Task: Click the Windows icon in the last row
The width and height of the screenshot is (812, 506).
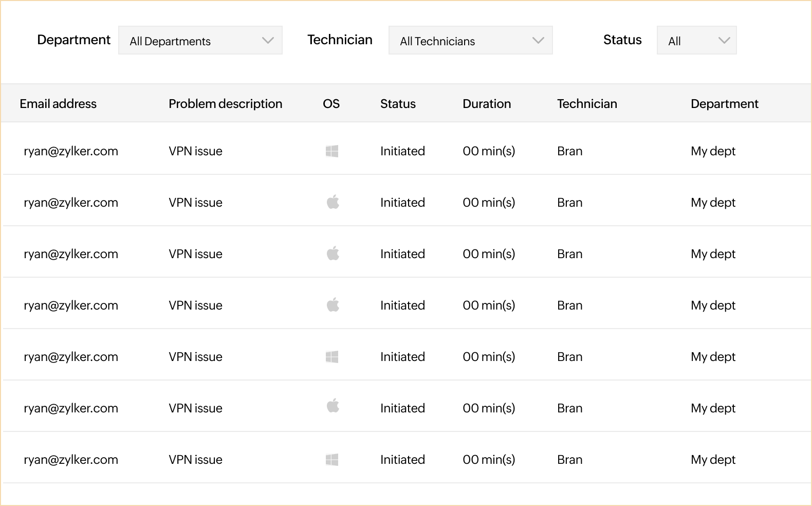Action: coord(332,460)
